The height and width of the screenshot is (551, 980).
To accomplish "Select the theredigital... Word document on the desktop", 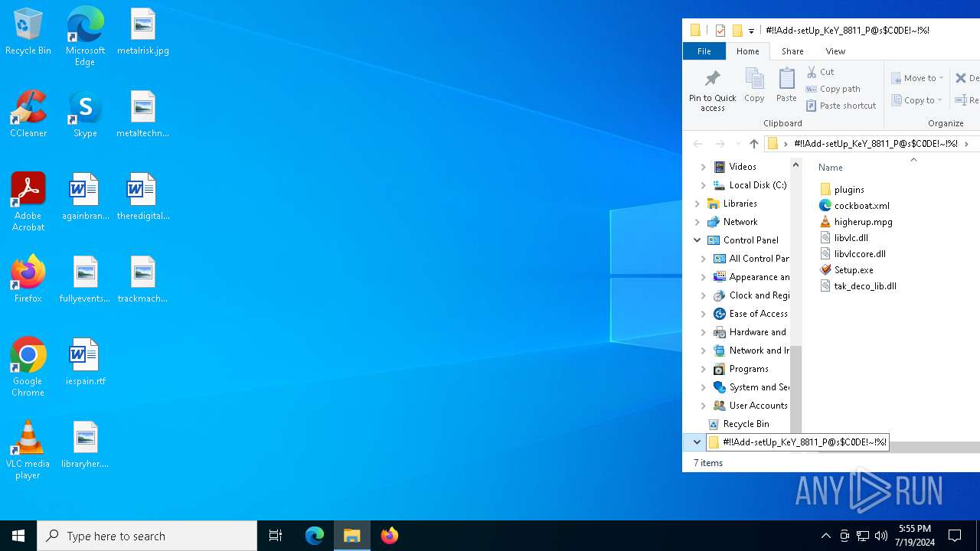I will click(x=142, y=197).
